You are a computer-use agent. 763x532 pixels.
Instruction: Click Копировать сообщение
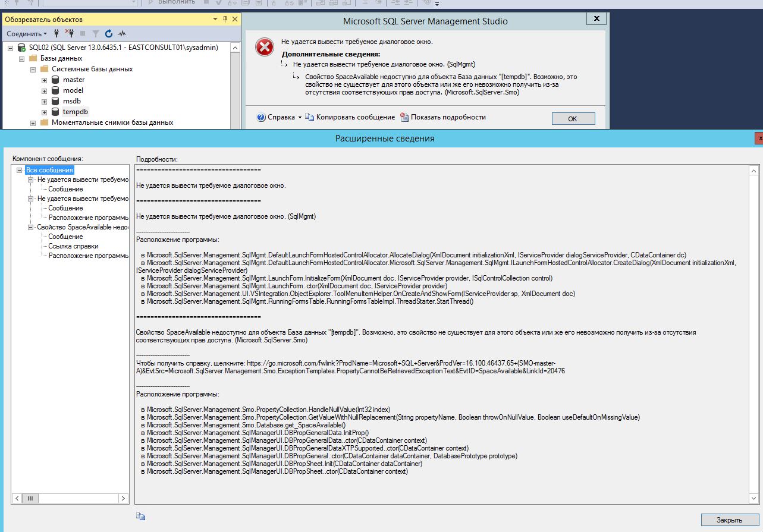pyautogui.click(x=350, y=117)
